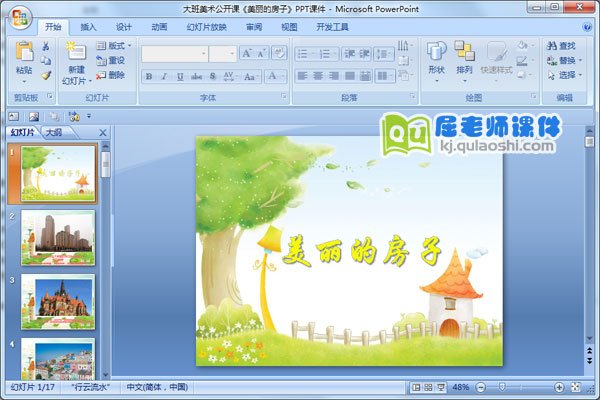Clear all formatting icon

pyautogui.click(x=279, y=53)
